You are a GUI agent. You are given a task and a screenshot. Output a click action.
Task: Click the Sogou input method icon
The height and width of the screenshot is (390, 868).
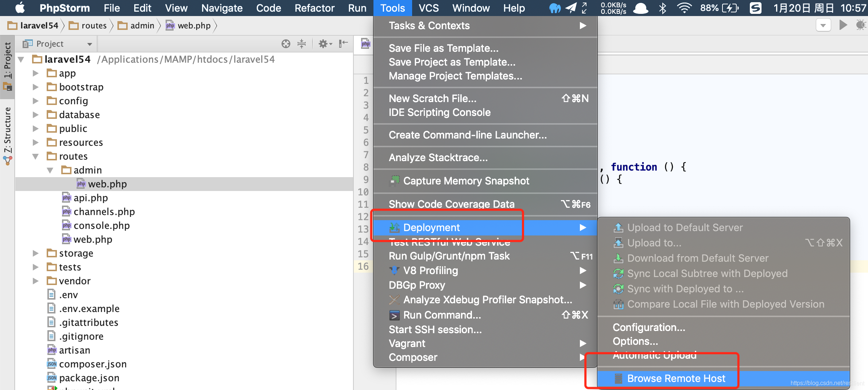pyautogui.click(x=755, y=8)
